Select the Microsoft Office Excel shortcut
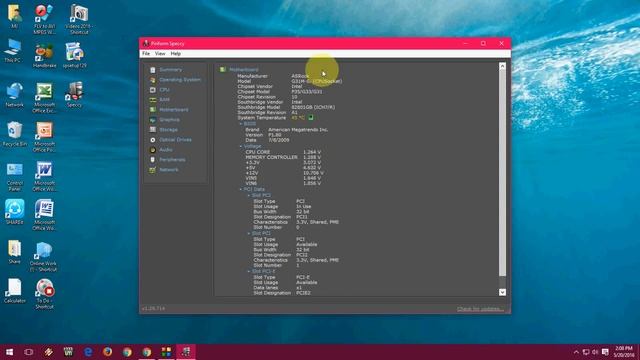The width and height of the screenshot is (640, 360). tap(44, 98)
